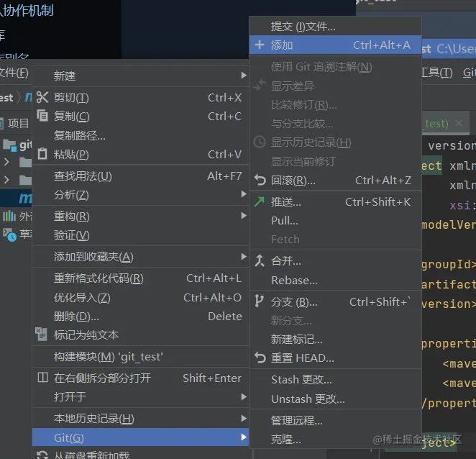Click the reset arrow icon beside 重置 HEAD

[x=260, y=358]
